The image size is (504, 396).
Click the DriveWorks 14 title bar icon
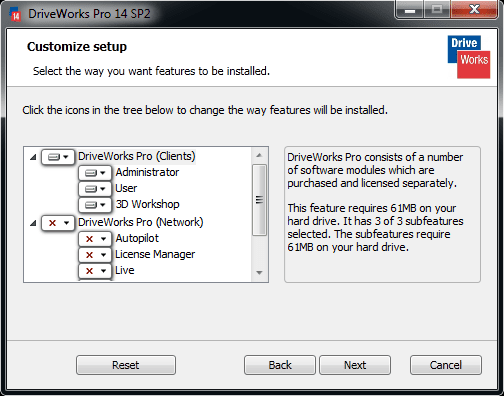(x=15, y=14)
